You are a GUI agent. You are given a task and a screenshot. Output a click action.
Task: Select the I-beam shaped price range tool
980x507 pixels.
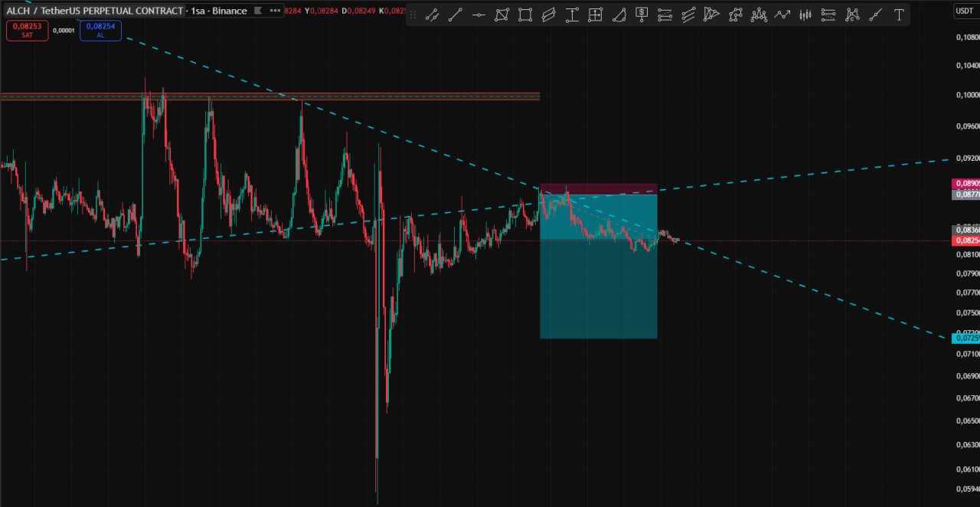point(572,15)
